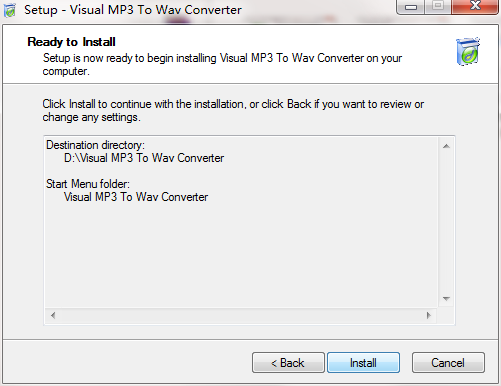Click the Destination directory label line

coord(95,145)
